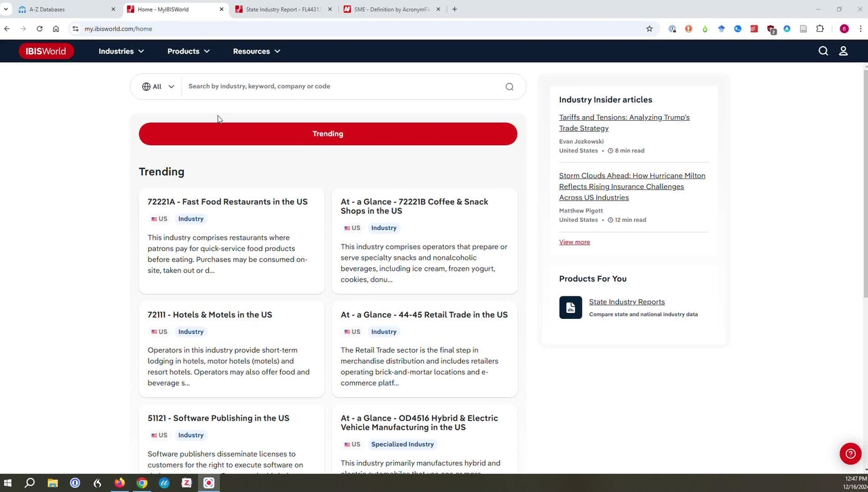
Task: Open the All region dropdown
Action: click(x=158, y=86)
